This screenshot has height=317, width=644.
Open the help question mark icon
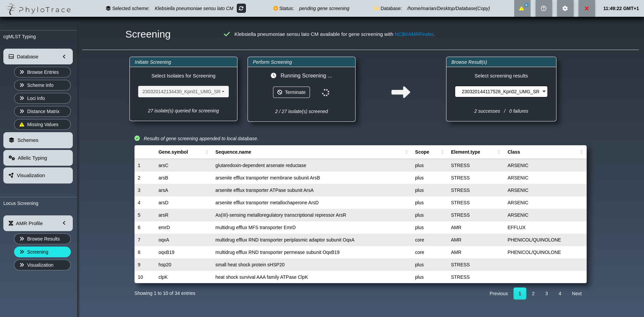tap(543, 8)
